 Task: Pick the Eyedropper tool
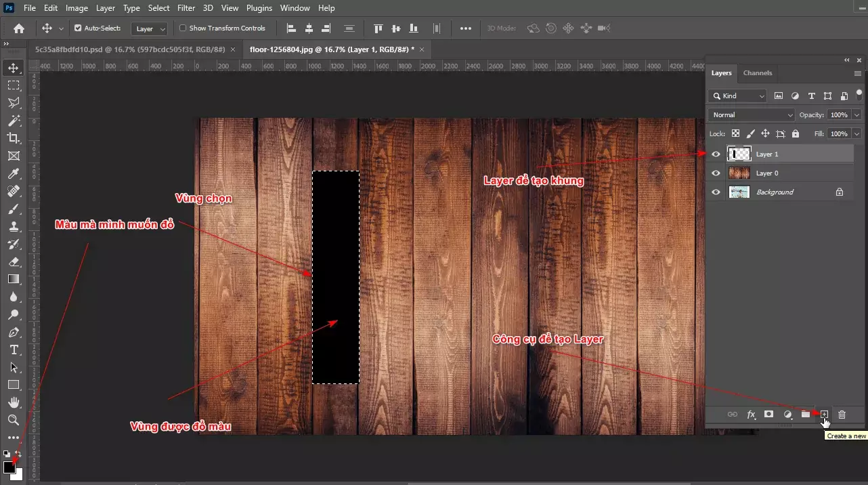(14, 173)
